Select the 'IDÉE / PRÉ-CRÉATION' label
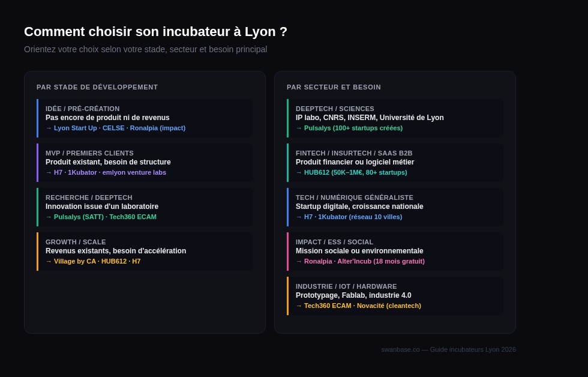588x377 pixels. [83, 109]
